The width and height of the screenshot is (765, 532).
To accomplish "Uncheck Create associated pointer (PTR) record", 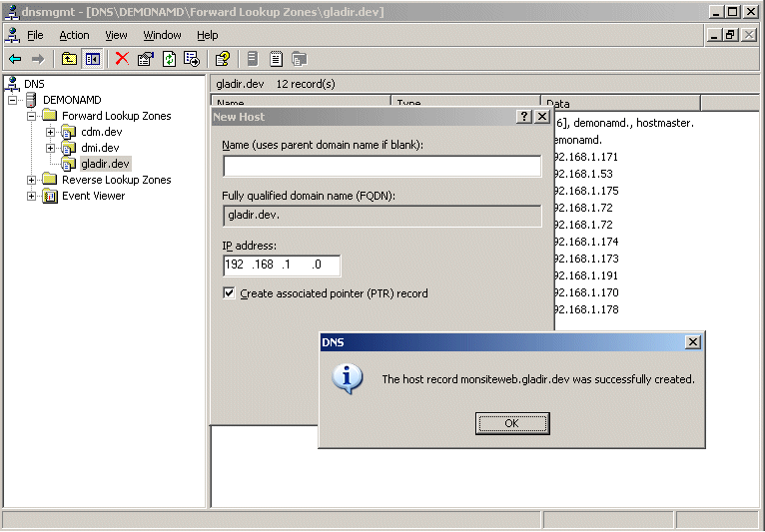I will [229, 292].
